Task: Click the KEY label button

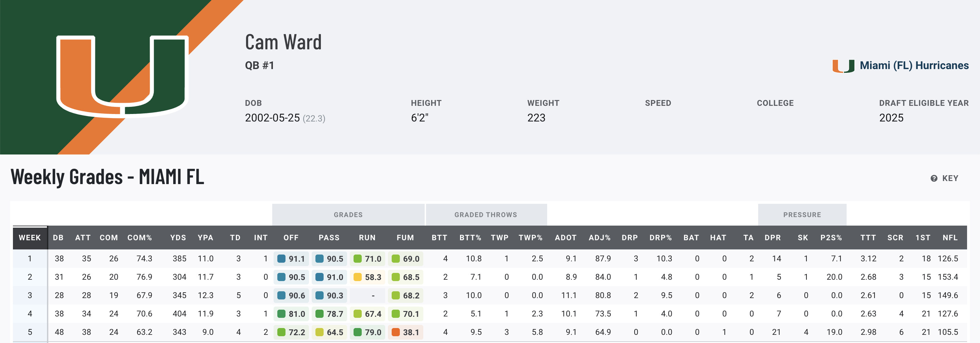Action: [950, 178]
